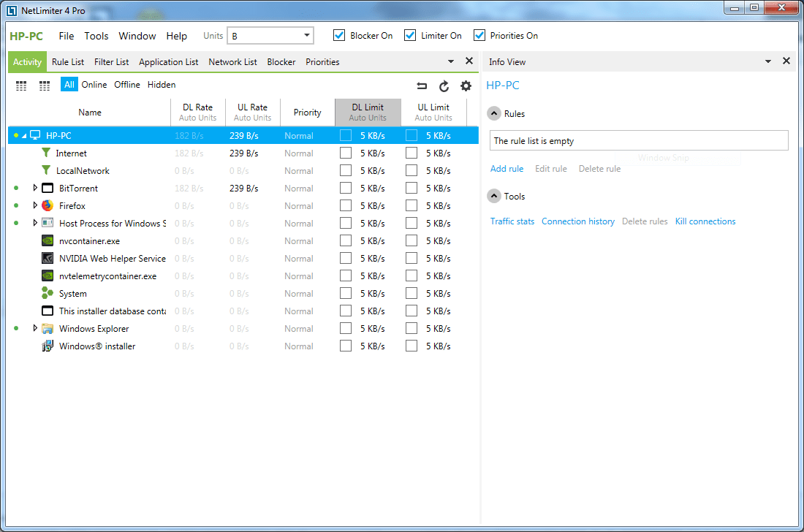Show only Online applications filter
The height and width of the screenshot is (532, 804).
coord(94,85)
